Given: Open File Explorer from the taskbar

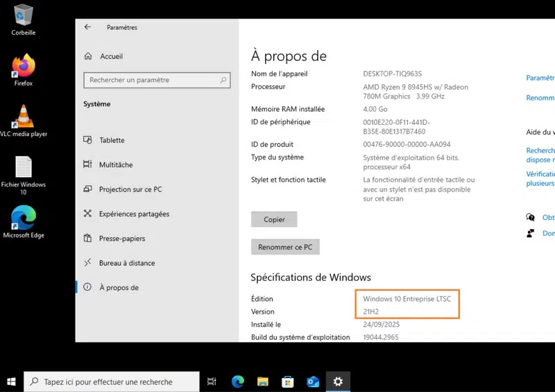Looking at the screenshot, I should 263,382.
